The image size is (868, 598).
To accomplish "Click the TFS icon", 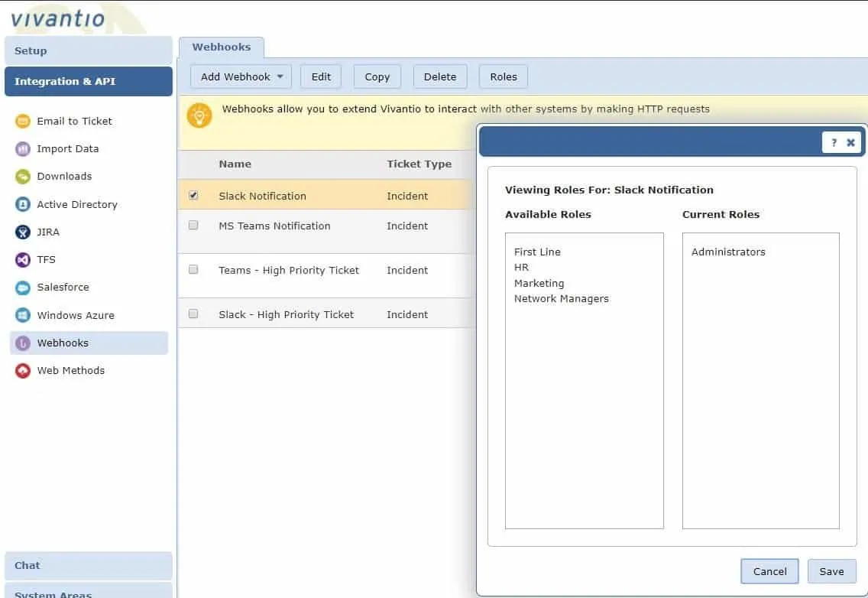I will (23, 259).
